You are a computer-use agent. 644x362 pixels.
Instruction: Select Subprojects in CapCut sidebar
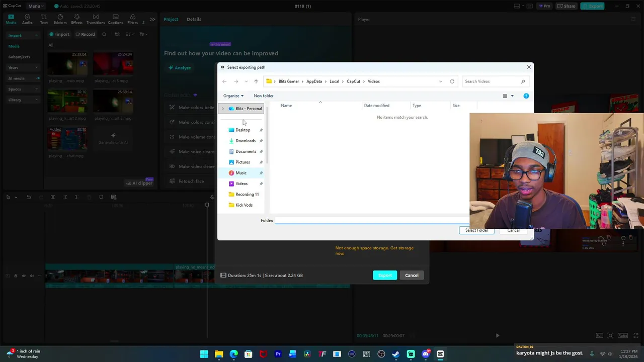(x=19, y=57)
